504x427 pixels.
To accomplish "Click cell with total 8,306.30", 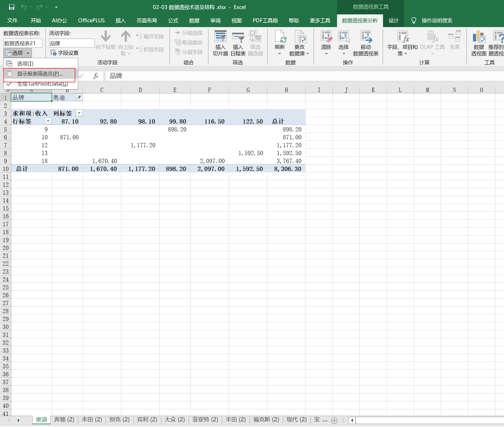I will [286, 169].
